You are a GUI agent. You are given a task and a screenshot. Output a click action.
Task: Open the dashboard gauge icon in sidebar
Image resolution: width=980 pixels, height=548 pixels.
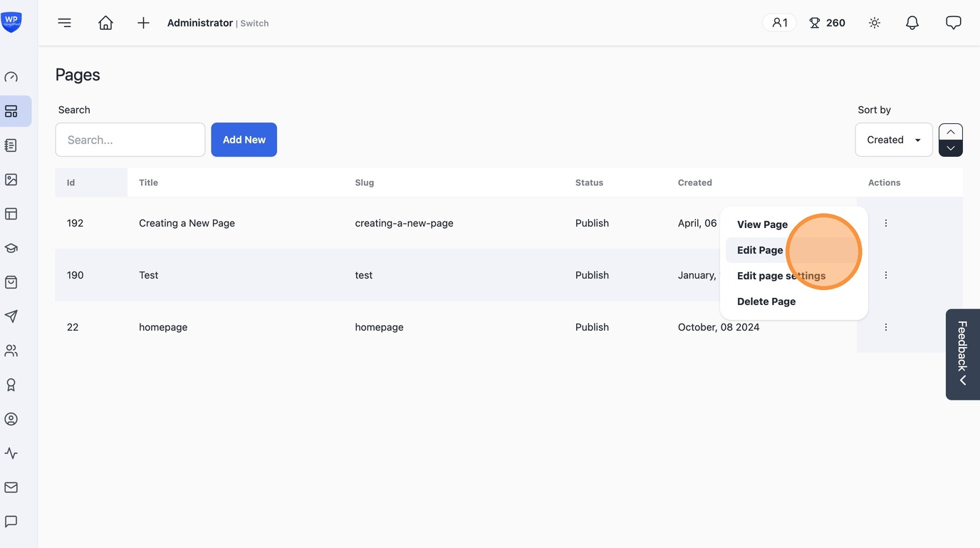11,77
